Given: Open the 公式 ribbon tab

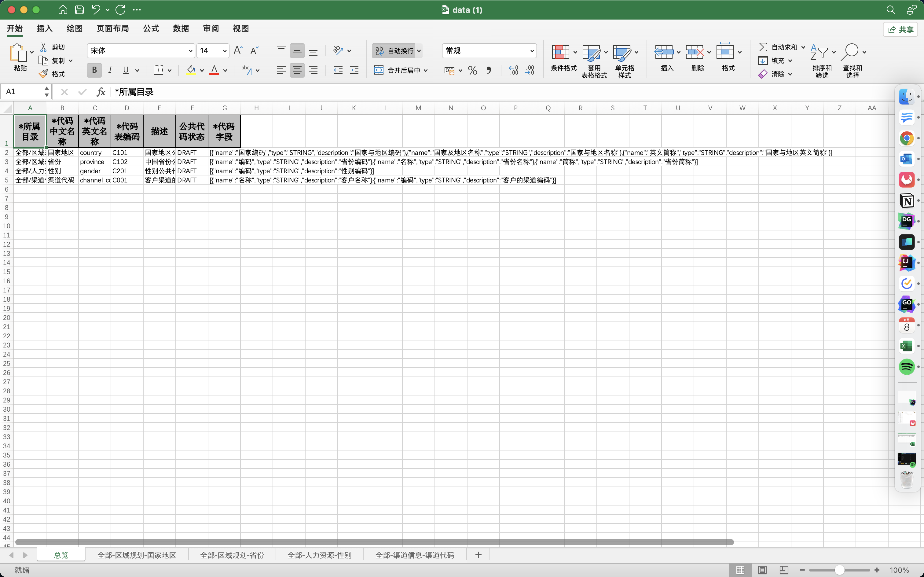Looking at the screenshot, I should click(x=151, y=28).
